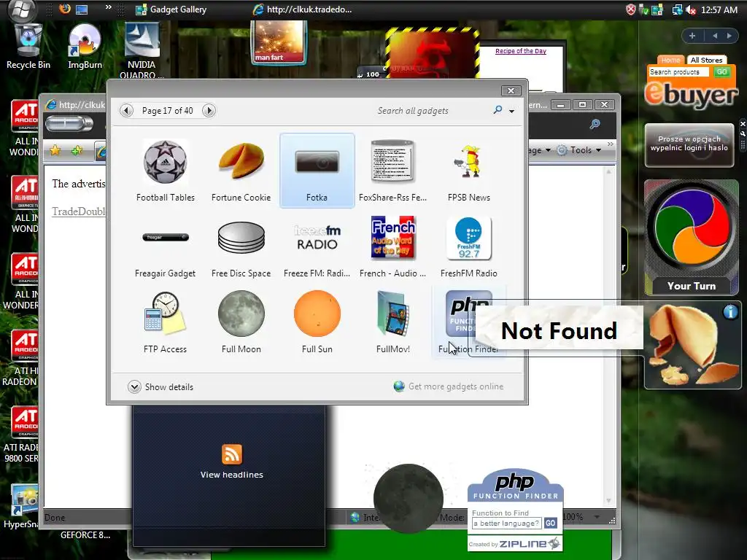747x560 pixels.
Task: Click the Windows Start orb
Action: click(23, 9)
